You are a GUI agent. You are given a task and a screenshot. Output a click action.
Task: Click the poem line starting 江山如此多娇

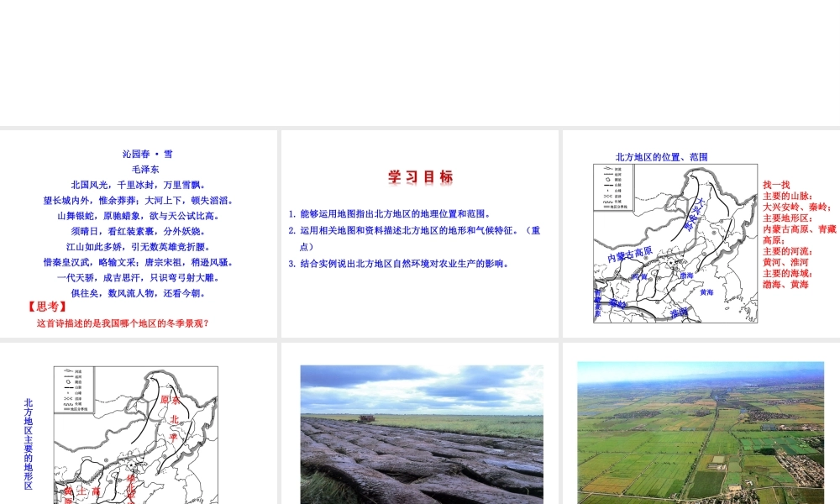pyautogui.click(x=139, y=247)
